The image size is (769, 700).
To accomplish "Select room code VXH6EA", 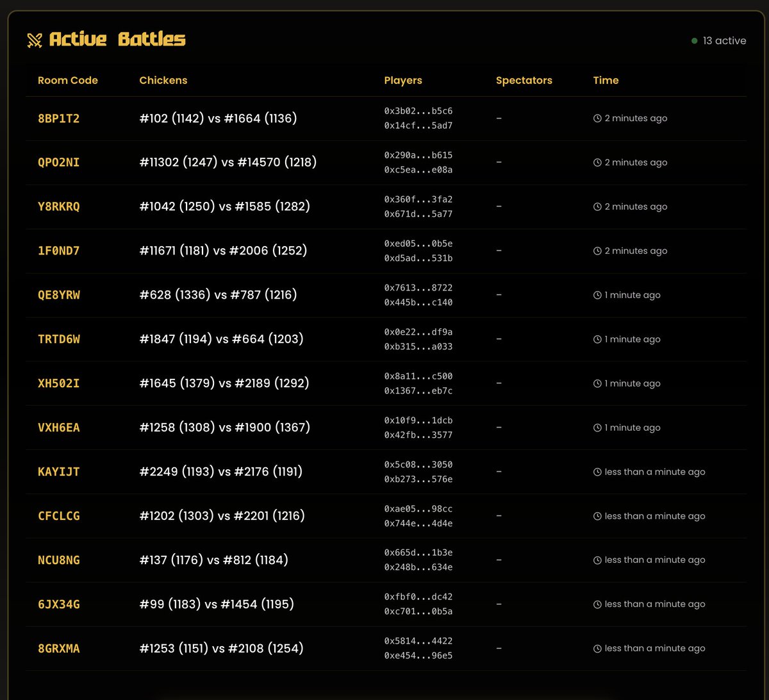I will pyautogui.click(x=59, y=428).
